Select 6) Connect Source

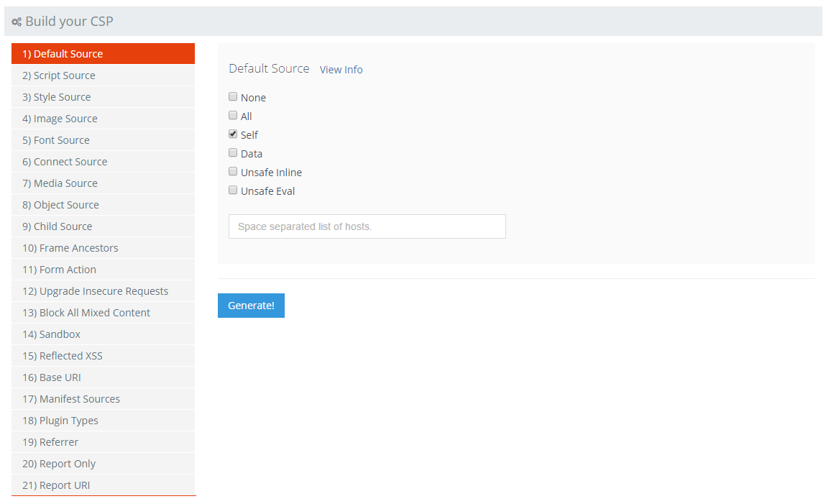(104, 162)
